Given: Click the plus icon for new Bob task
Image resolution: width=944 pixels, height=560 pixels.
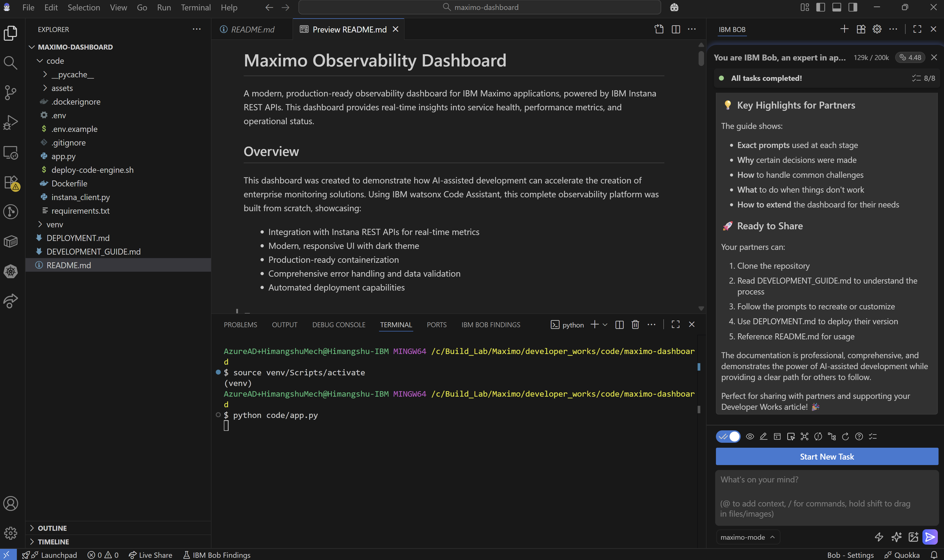Looking at the screenshot, I should [844, 29].
